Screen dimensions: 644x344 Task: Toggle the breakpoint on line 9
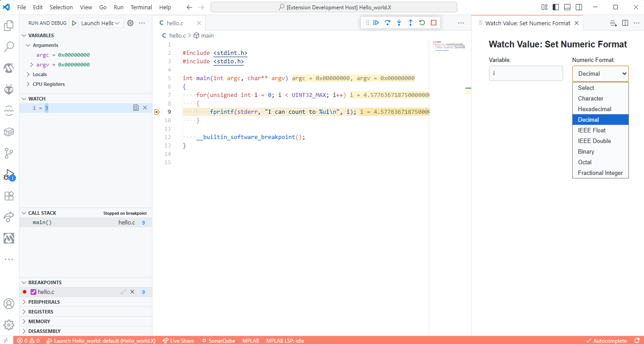157,112
